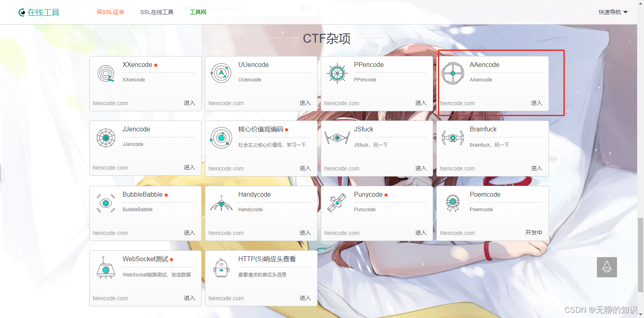Click 进入 on the BubbleBabble card
Image resolution: width=644 pixels, height=318 pixels.
[189, 233]
